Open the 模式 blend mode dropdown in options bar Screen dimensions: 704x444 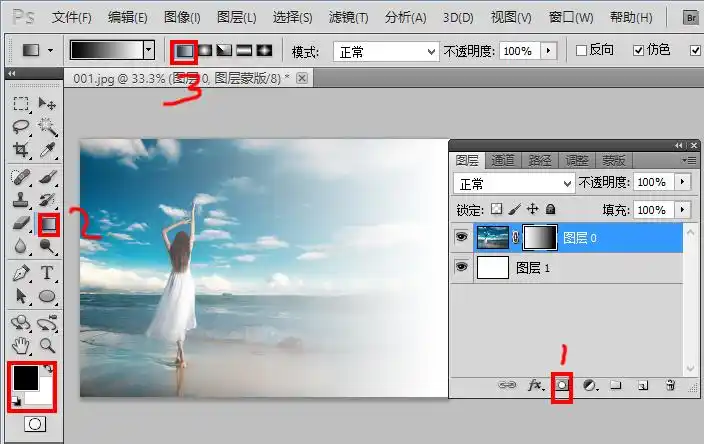385,51
